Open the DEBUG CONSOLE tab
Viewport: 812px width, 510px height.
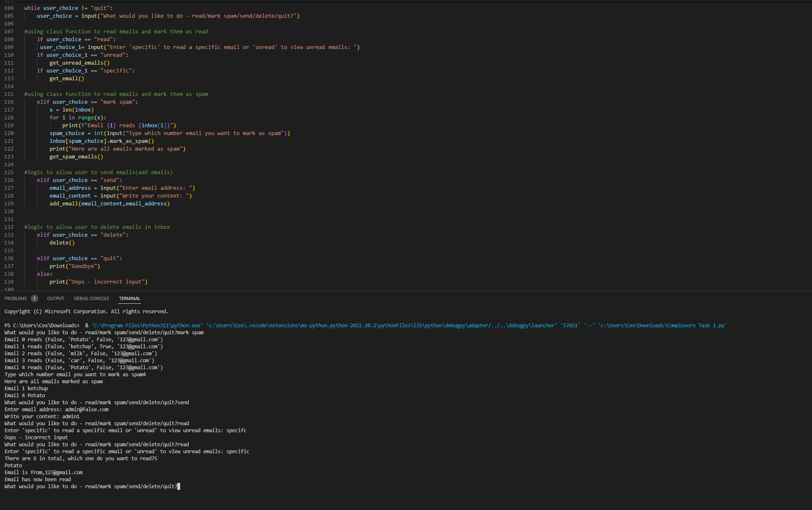[91, 298]
